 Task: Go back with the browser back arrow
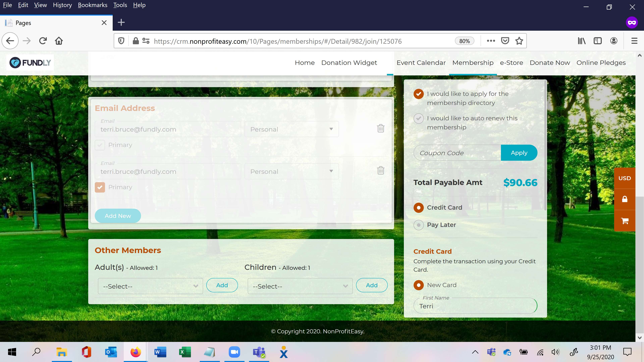pyautogui.click(x=10, y=41)
